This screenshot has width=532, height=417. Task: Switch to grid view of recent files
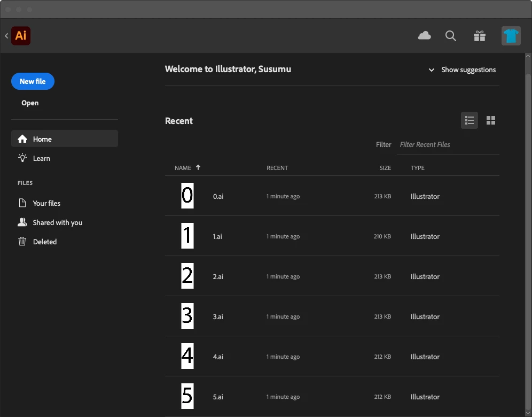(x=491, y=120)
